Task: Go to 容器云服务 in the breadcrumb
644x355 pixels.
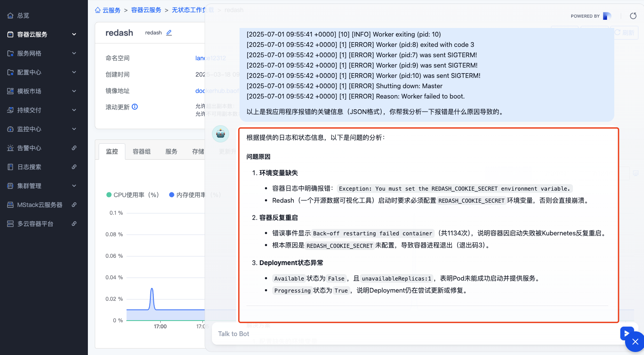Action: 146,10
